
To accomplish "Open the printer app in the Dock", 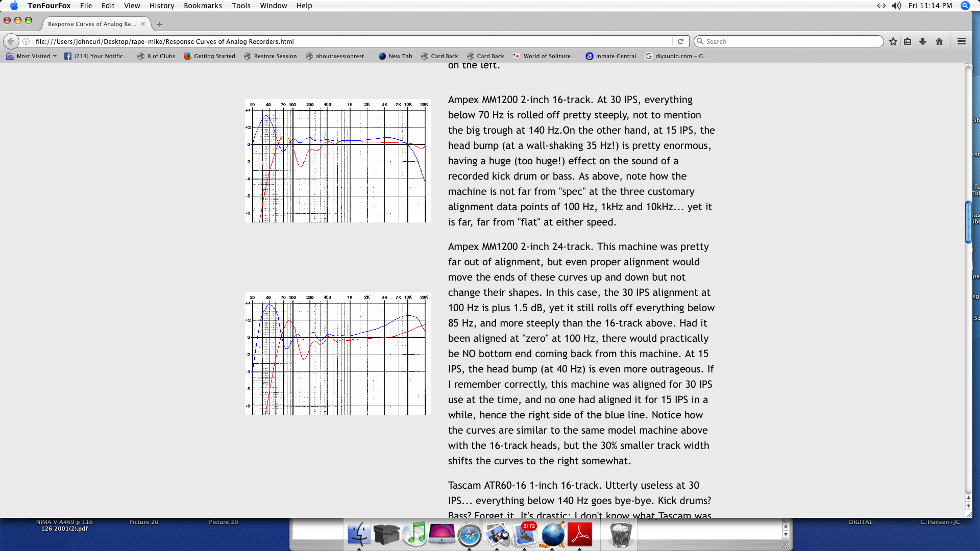I will [x=386, y=534].
